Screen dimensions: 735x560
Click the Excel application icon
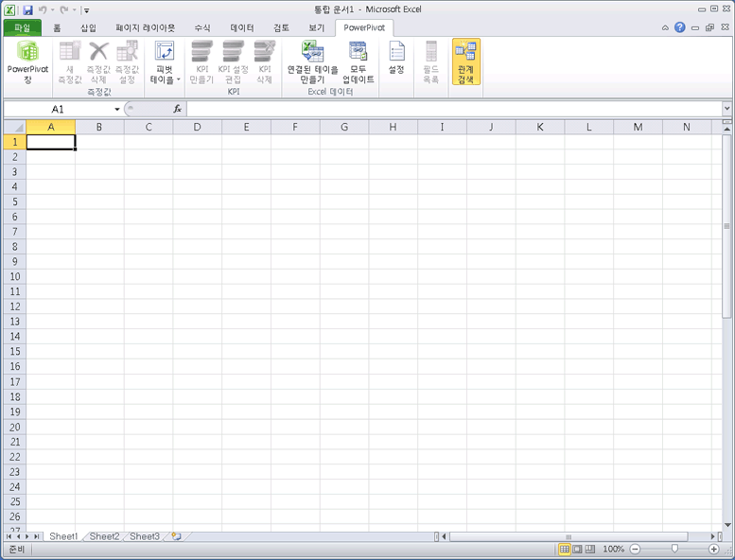[x=9, y=9]
